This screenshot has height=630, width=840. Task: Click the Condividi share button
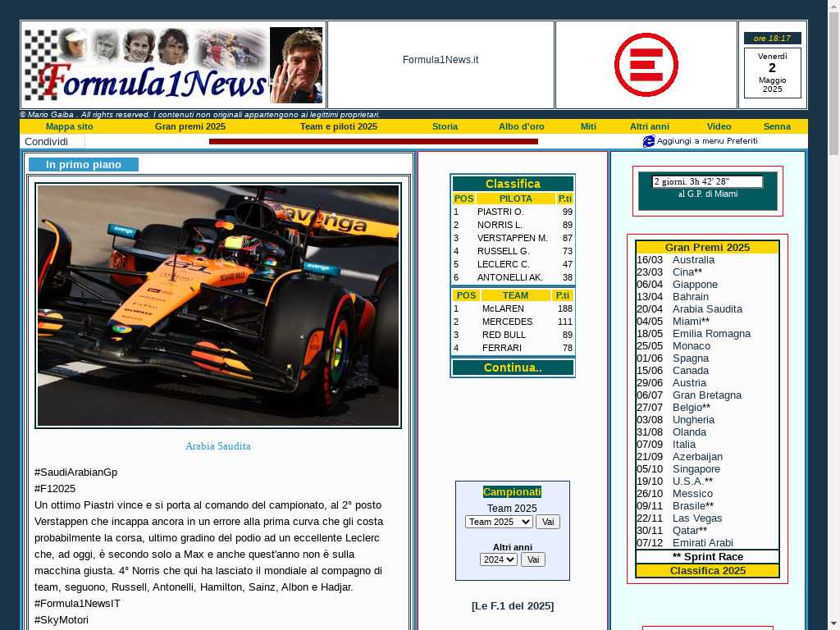52,141
